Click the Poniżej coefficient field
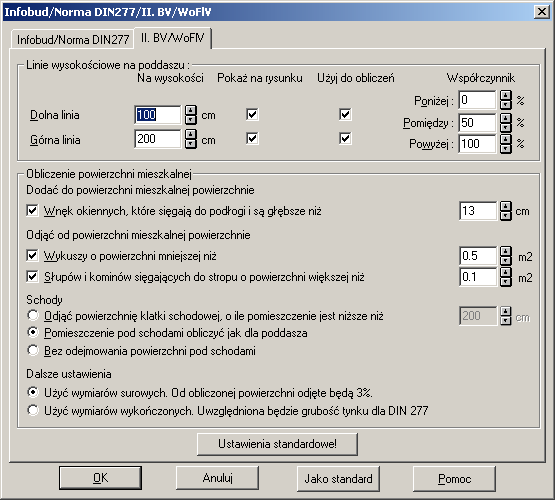555x500 pixels. pos(477,100)
